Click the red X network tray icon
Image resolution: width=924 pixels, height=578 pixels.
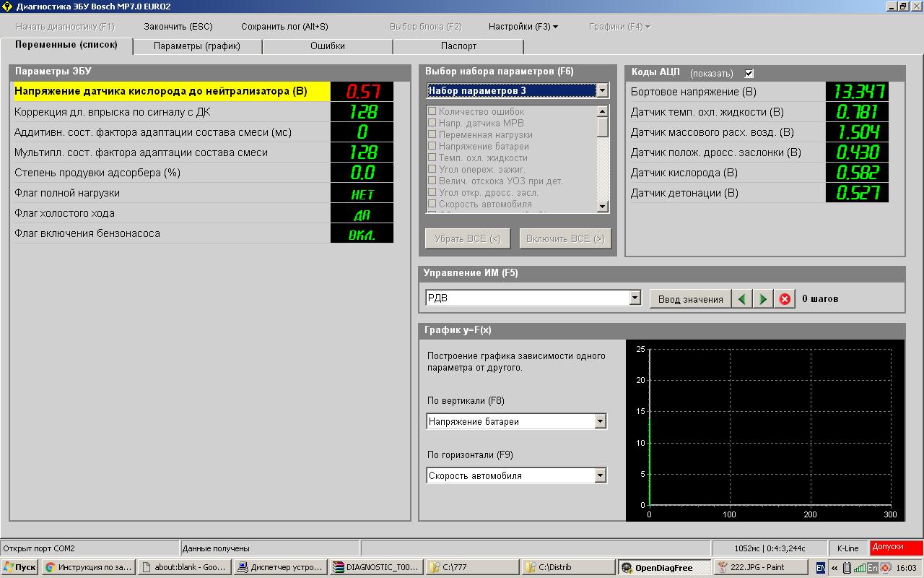pos(885,568)
